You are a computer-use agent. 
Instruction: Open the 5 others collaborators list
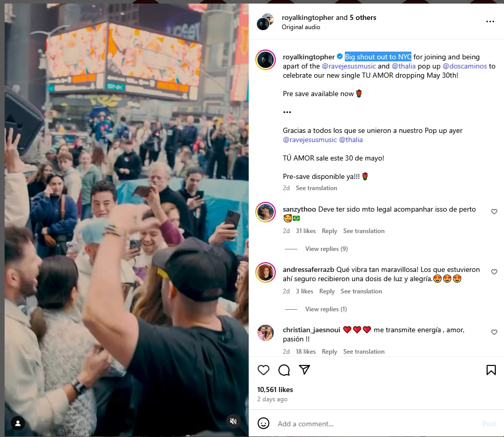363,18
